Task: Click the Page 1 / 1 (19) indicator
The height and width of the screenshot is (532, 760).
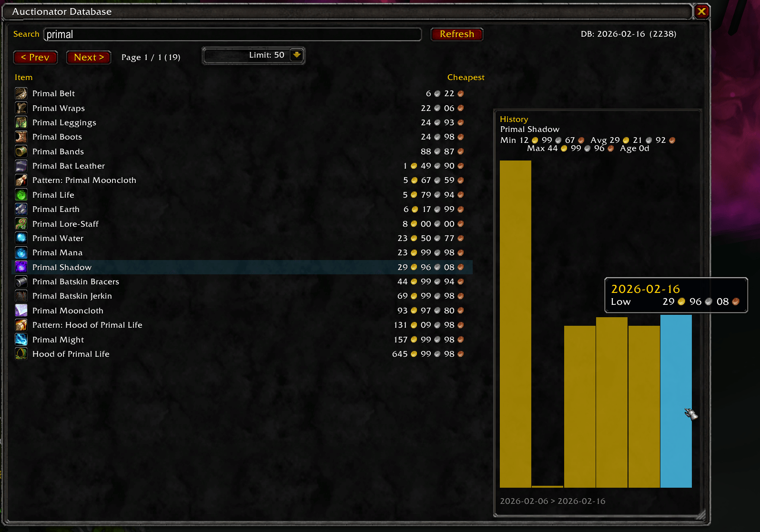Action: pyautogui.click(x=151, y=57)
